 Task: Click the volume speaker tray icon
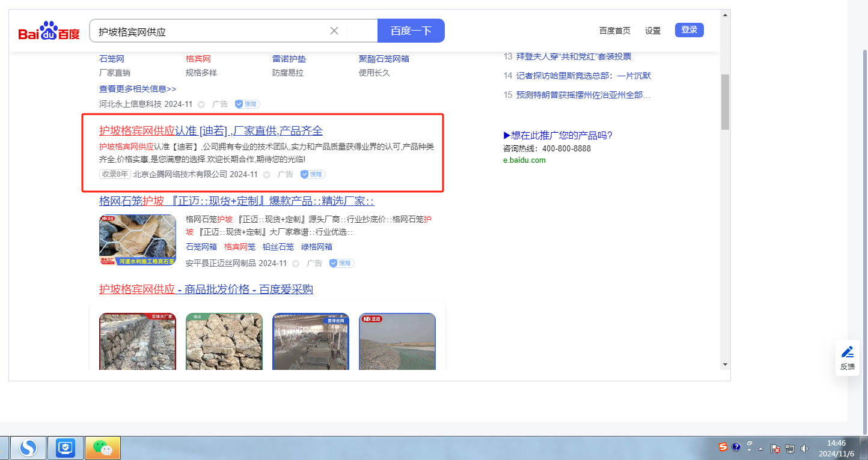[804, 449]
